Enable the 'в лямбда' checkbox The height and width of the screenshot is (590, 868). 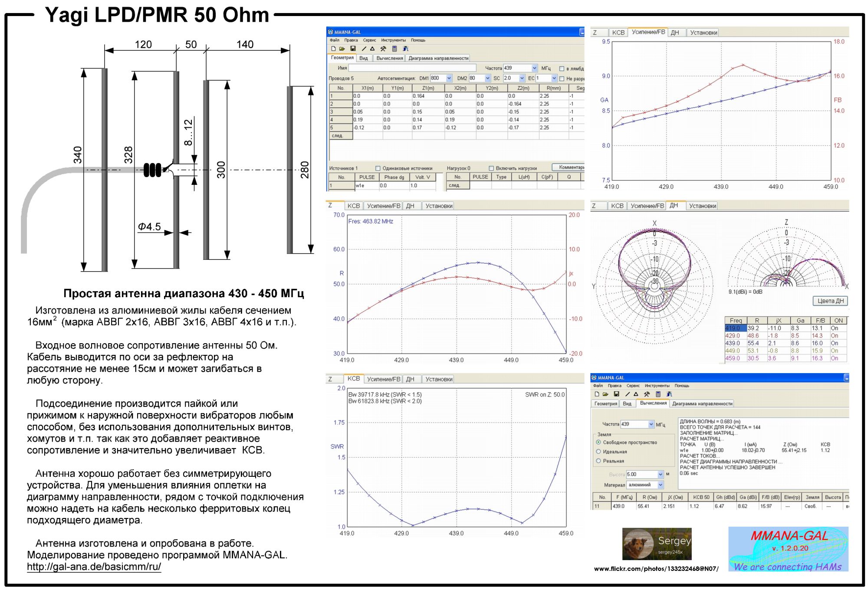pos(562,69)
